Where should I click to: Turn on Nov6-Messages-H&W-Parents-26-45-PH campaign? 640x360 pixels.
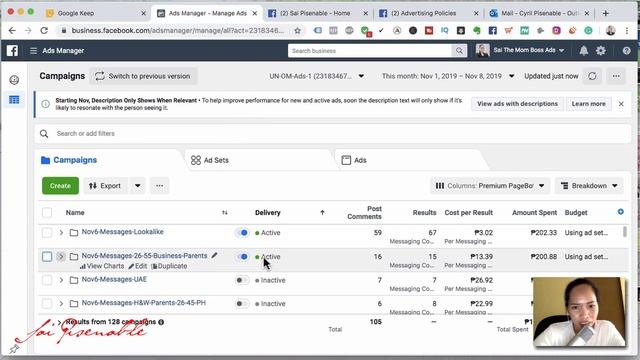(x=242, y=304)
